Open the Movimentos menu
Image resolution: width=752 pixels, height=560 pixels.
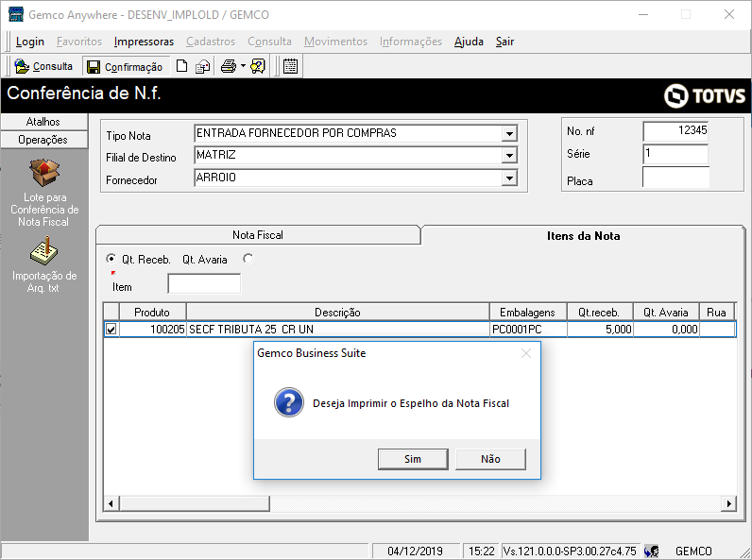tap(335, 42)
